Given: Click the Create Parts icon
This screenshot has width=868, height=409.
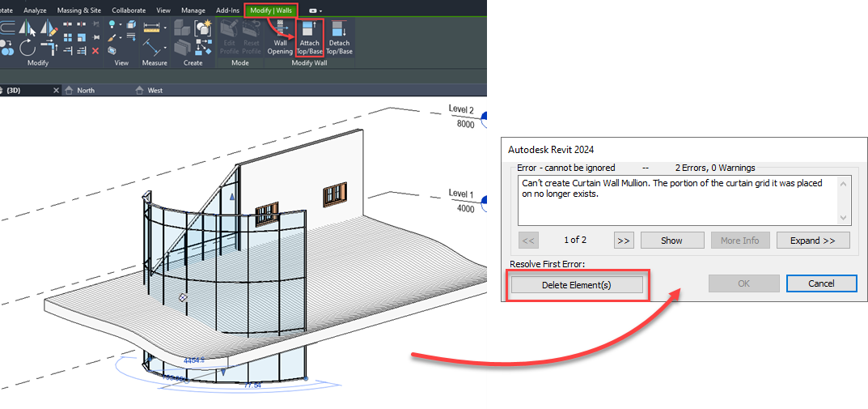Looking at the screenshot, I should [x=182, y=48].
